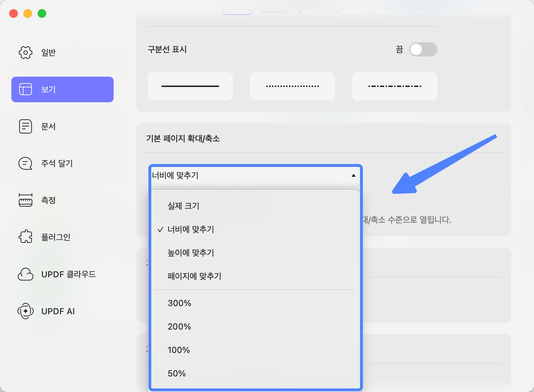The height and width of the screenshot is (392, 534).
Task: Choose the solid divider line style
Action: coord(190,86)
